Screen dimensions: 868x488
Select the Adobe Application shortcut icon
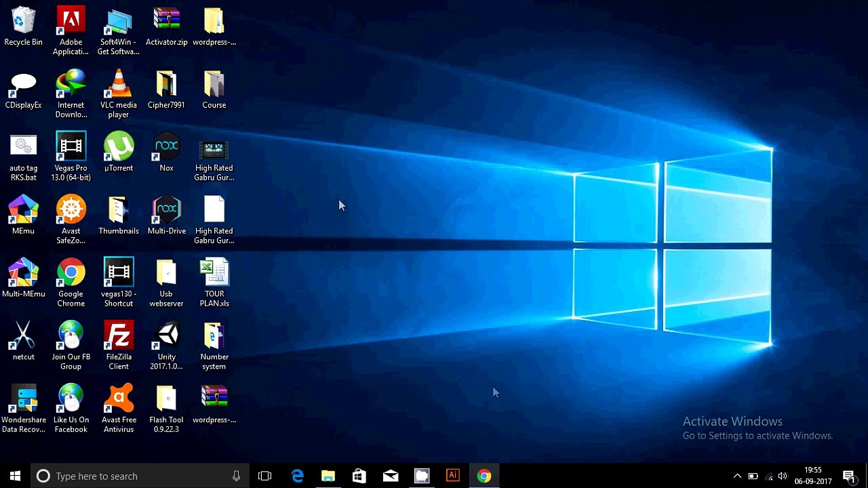[71, 31]
